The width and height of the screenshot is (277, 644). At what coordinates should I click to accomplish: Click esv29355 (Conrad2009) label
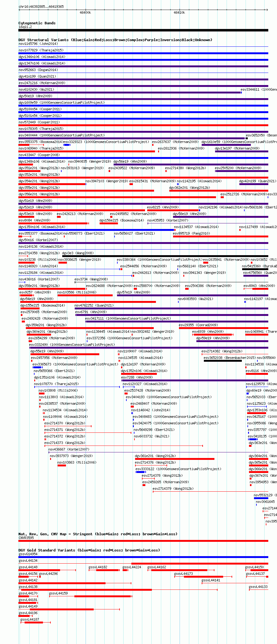pyautogui.click(x=198, y=325)
